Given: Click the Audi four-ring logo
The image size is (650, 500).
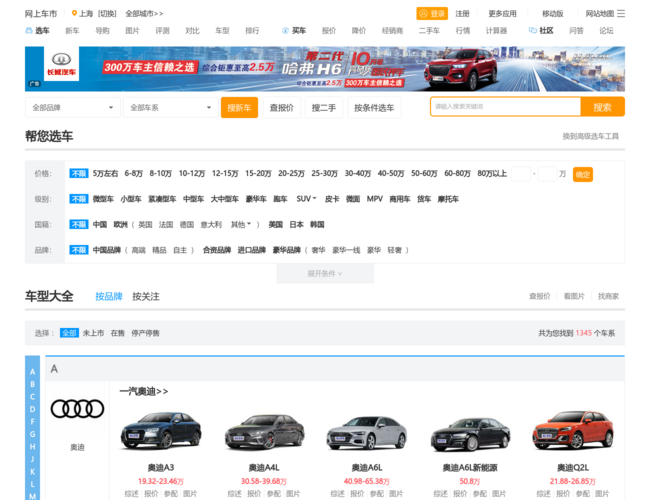Looking at the screenshot, I should tap(77, 409).
